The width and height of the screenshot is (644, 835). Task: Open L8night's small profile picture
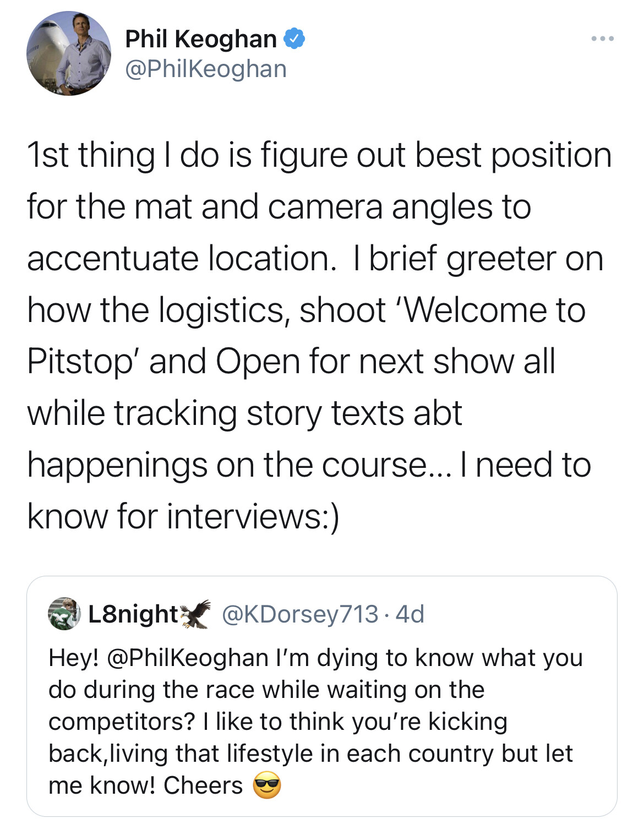[x=64, y=614]
